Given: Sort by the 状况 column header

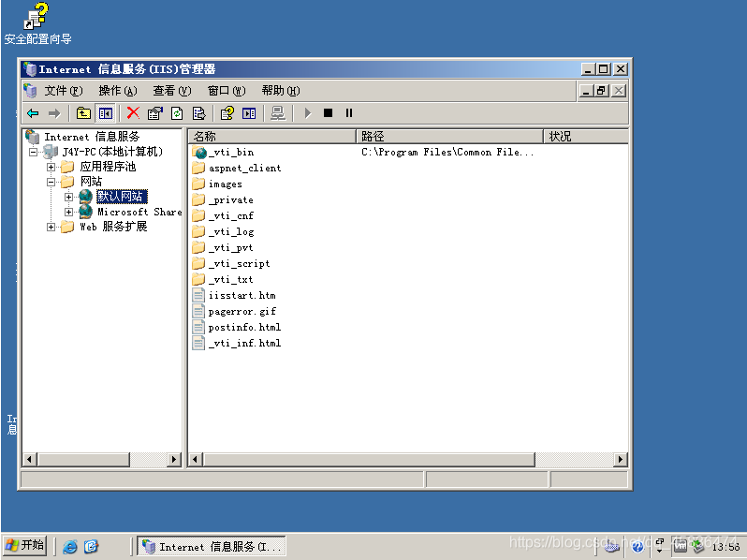Looking at the screenshot, I should [x=585, y=137].
